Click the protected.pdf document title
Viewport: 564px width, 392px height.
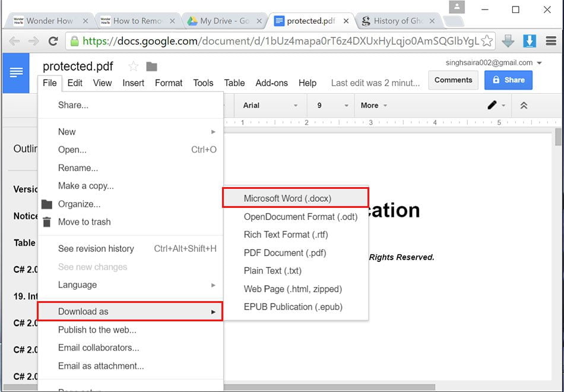(78, 67)
